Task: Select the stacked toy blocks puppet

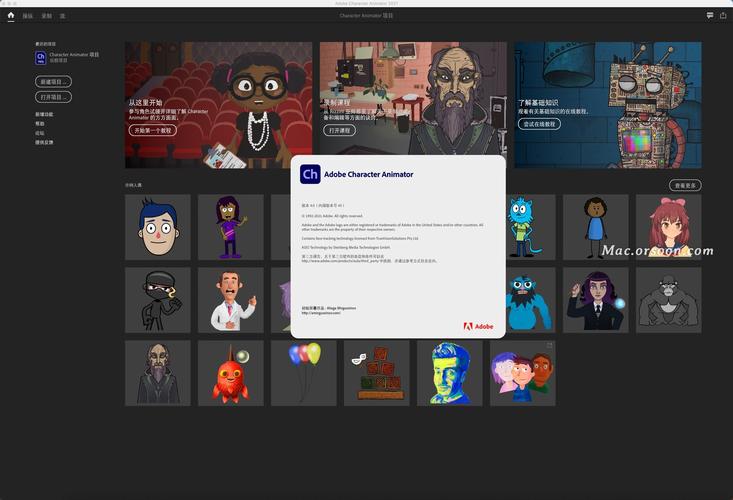Action: tap(376, 373)
